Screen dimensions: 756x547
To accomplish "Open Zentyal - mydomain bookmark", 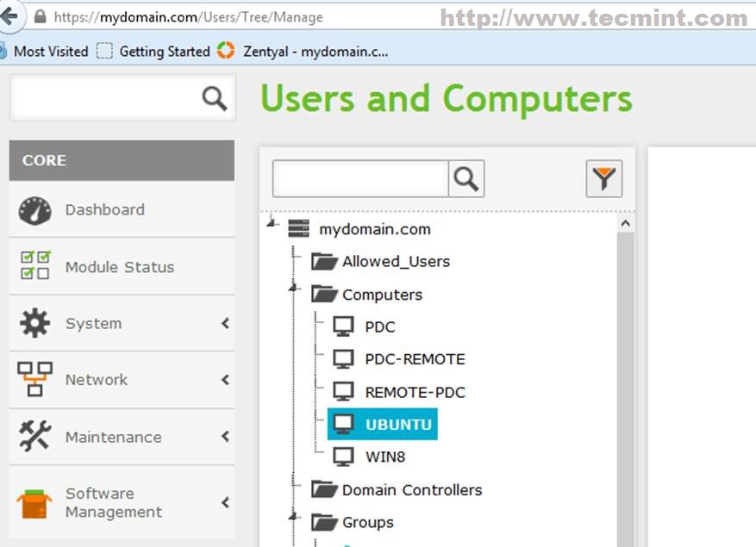I will click(x=303, y=51).
